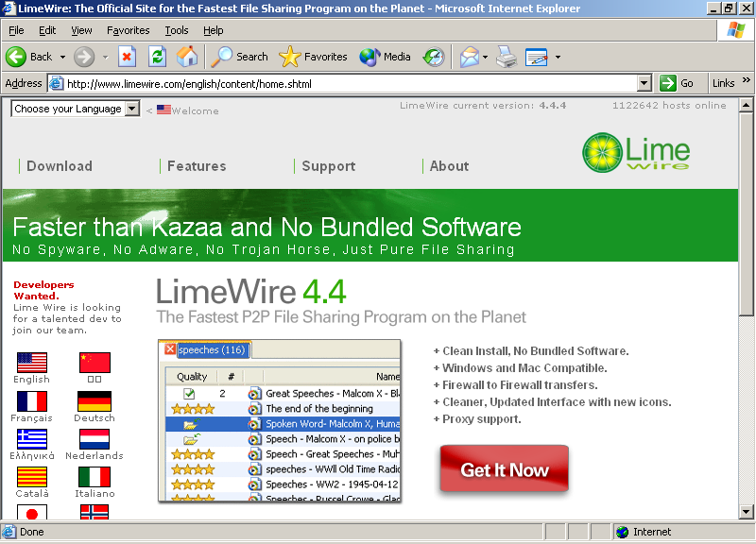
Task: Open the Forward button history arrow
Action: tap(106, 58)
